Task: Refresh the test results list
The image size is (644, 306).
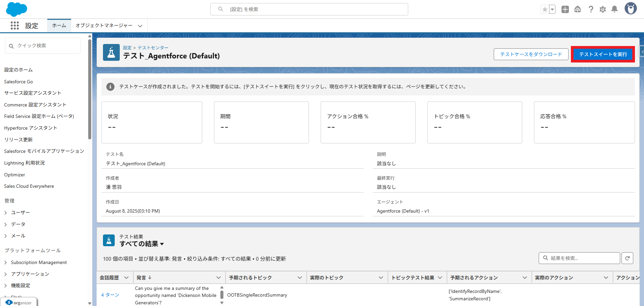Action: [x=627, y=258]
